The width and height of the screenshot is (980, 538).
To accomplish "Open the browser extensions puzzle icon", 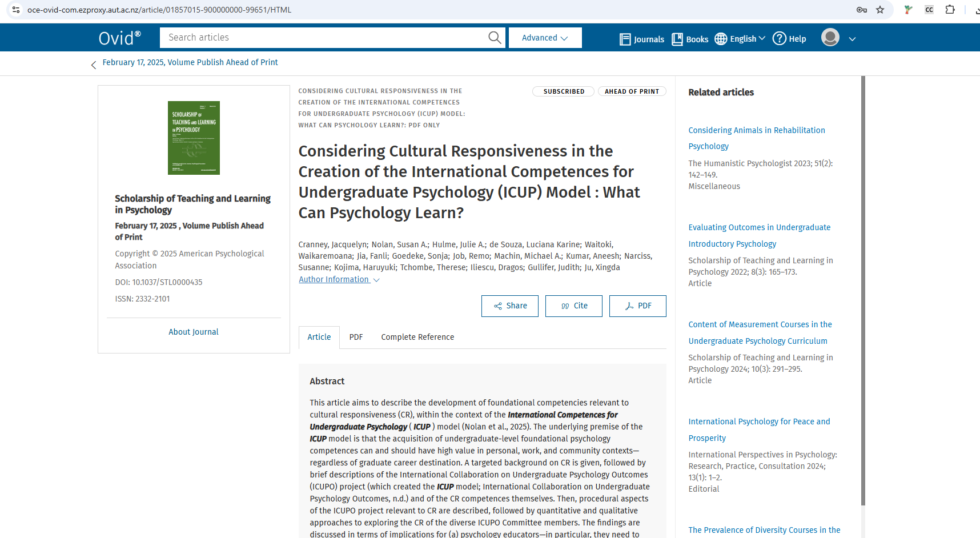I will click(x=950, y=10).
